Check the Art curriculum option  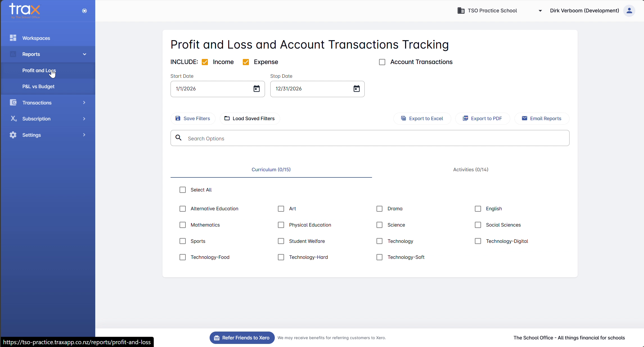(x=281, y=209)
